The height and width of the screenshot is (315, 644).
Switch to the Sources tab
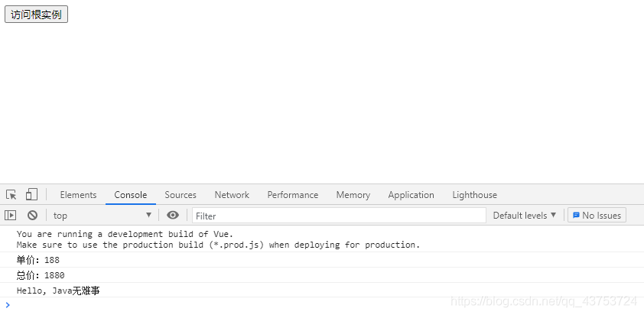coord(181,195)
